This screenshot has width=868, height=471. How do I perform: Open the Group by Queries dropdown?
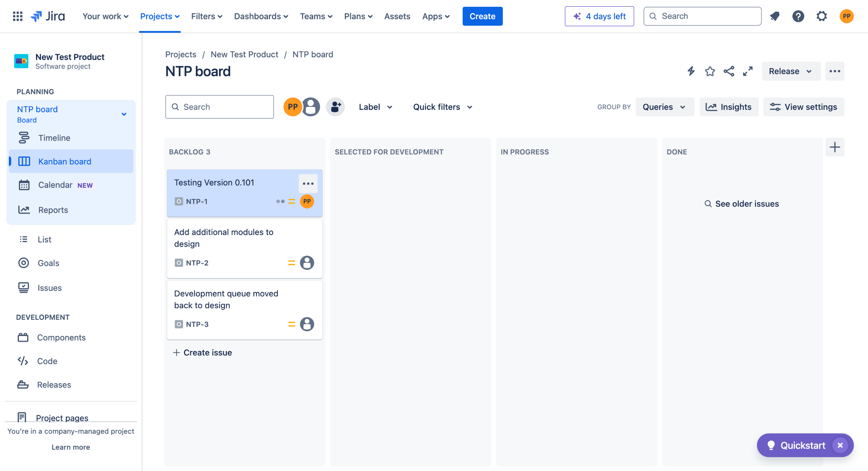coord(664,107)
